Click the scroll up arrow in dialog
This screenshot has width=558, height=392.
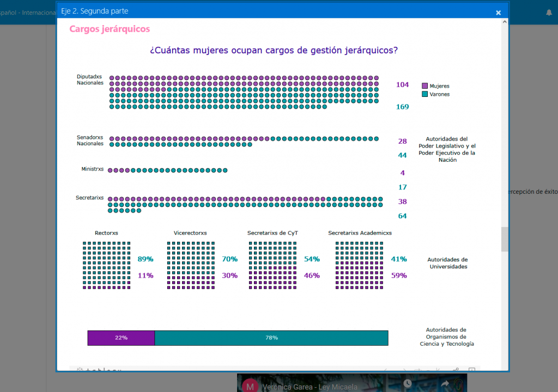pos(505,22)
